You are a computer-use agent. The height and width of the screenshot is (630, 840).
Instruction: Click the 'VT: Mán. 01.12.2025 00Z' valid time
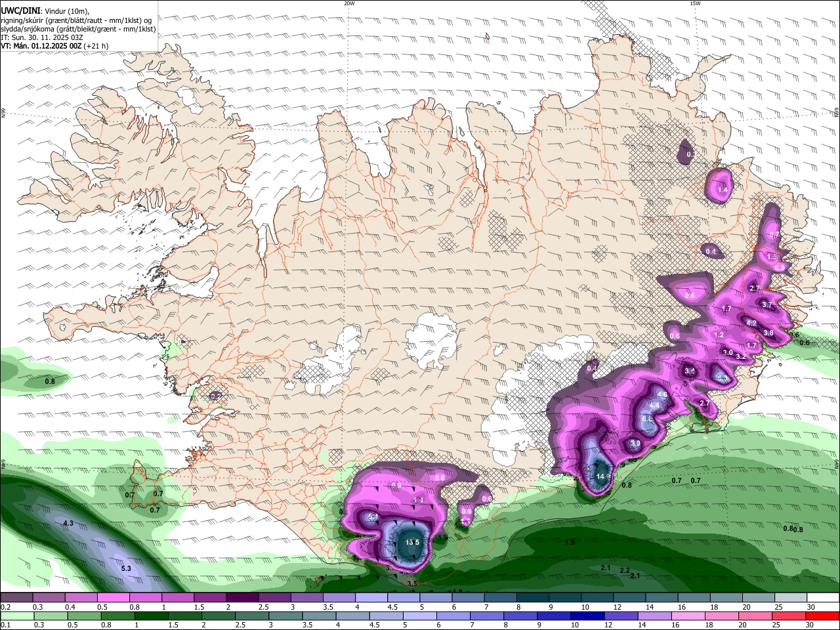(41, 46)
